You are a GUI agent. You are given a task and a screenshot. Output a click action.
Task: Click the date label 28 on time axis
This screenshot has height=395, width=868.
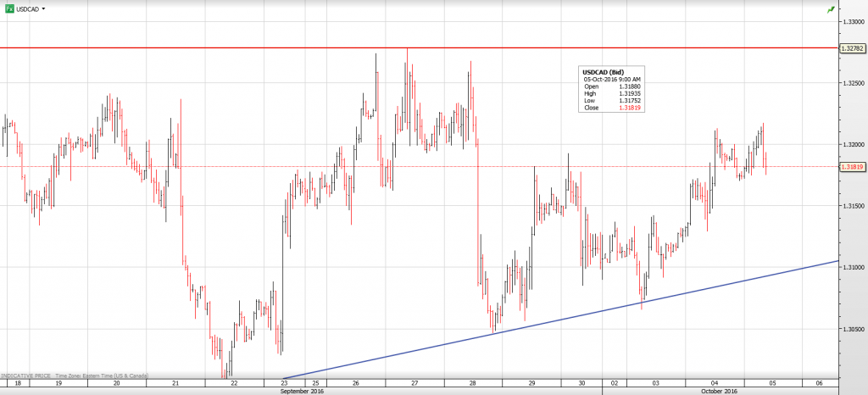[473, 383]
